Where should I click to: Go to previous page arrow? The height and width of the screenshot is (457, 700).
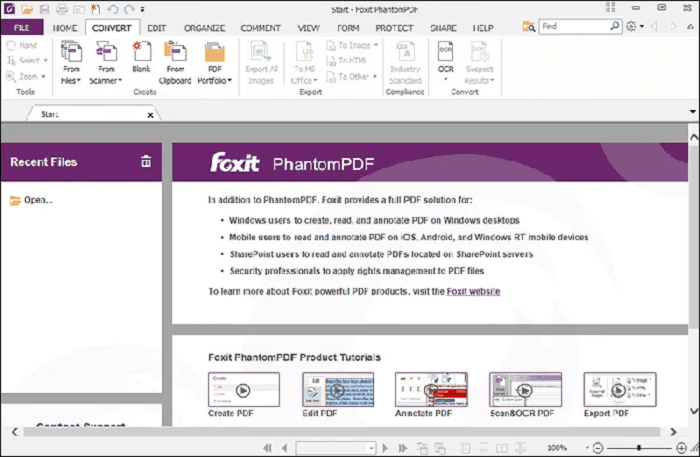coord(284,448)
